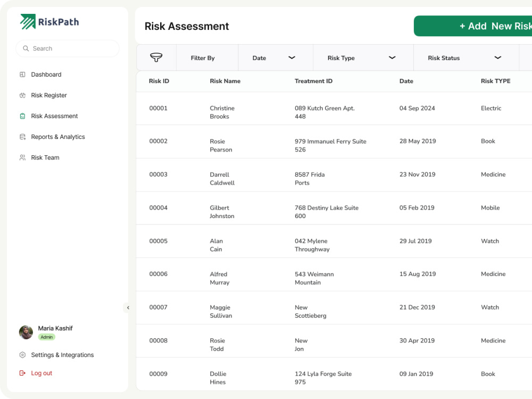
Task: Click the Risk Team people icon
Action: tap(22, 157)
